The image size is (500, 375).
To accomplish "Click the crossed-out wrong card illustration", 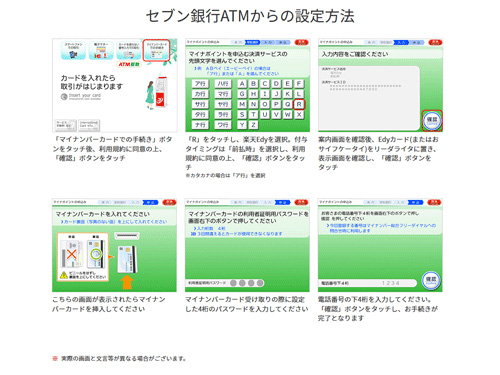I will point(72,254).
